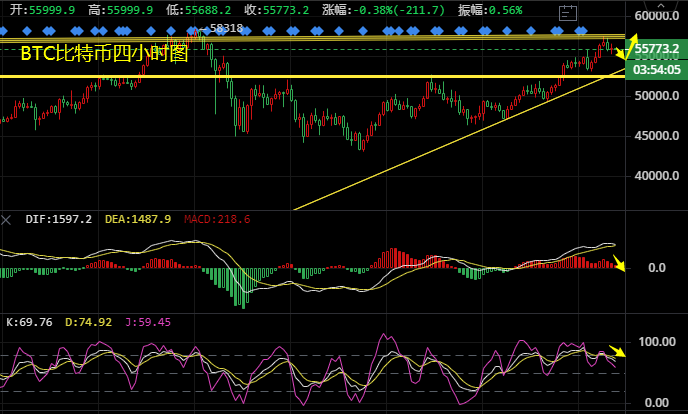Close the MACD indicator panel with X
This screenshot has height=414, width=688.
[6, 220]
